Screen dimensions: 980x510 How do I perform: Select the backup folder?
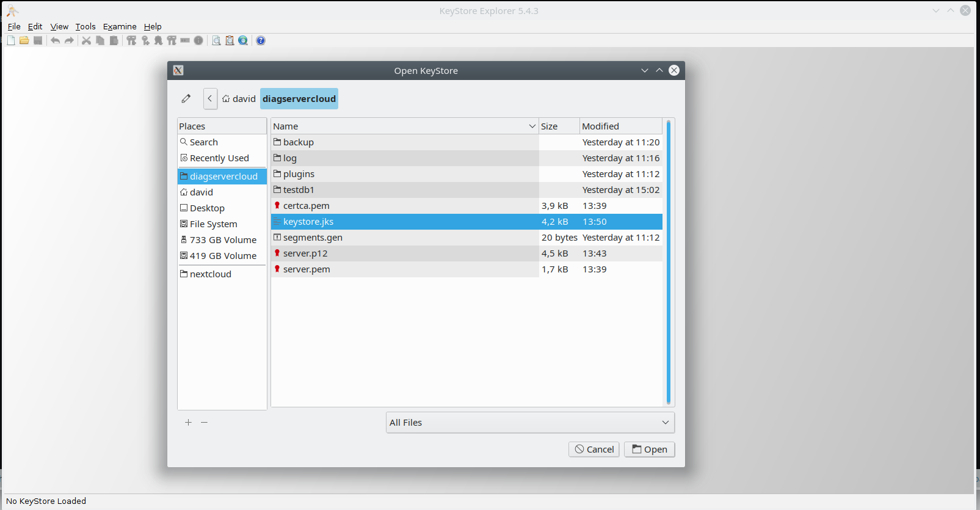466,142
